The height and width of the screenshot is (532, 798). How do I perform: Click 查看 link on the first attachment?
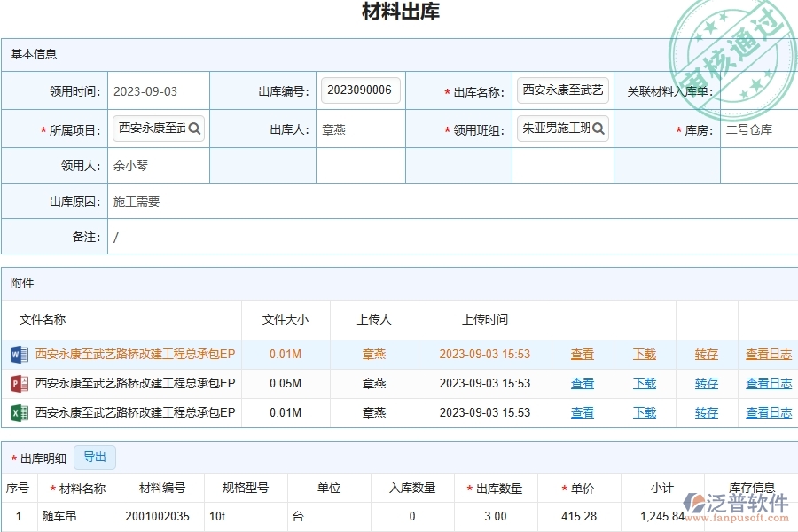click(582, 354)
